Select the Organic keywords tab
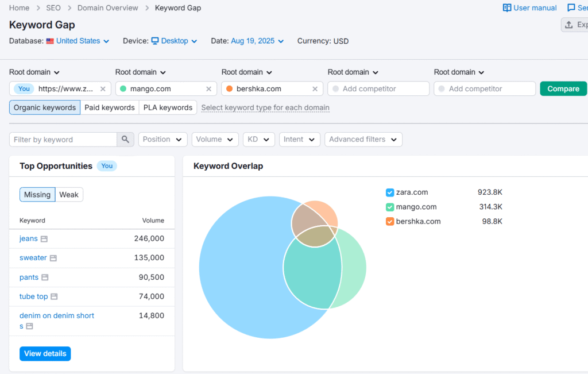 45,107
